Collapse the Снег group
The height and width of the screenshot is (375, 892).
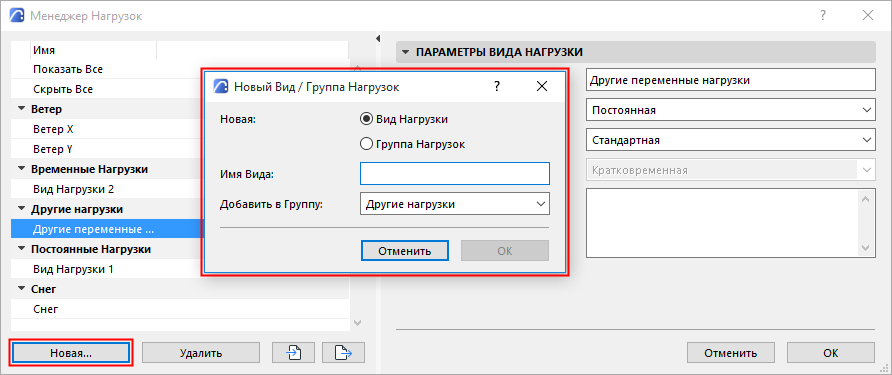22,289
